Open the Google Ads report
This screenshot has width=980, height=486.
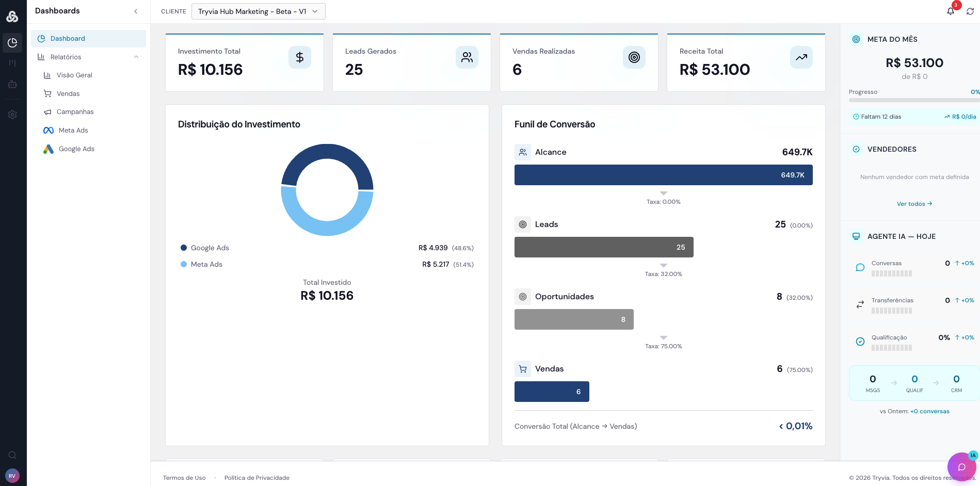[x=76, y=149]
